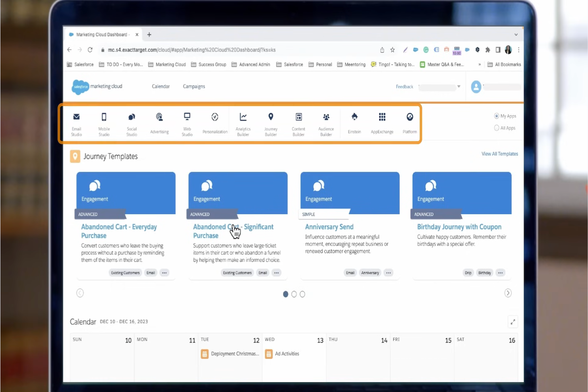The image size is (588, 392).
Task: Go to third template carousel page dot
Action: (302, 294)
